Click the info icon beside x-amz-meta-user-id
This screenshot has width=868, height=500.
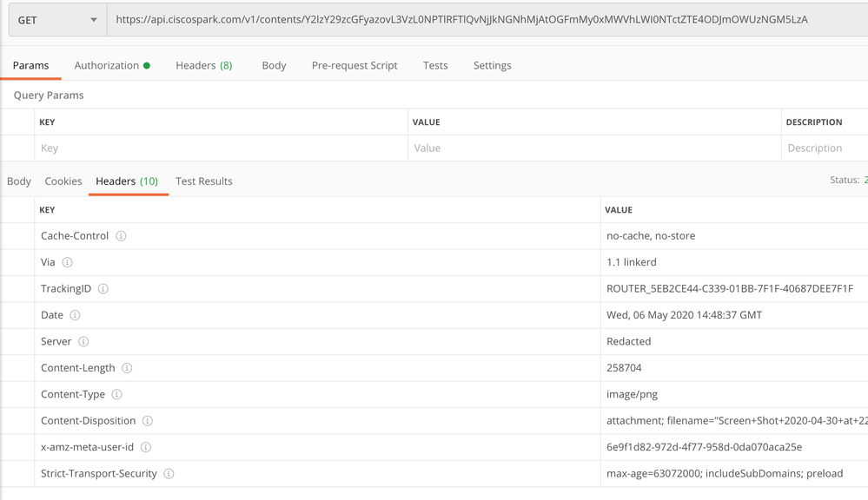pos(146,447)
